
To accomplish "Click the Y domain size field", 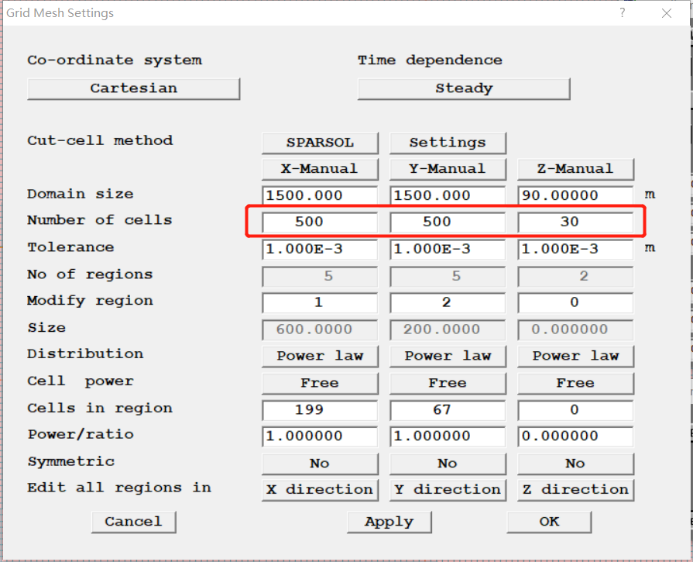I will coord(448,196).
